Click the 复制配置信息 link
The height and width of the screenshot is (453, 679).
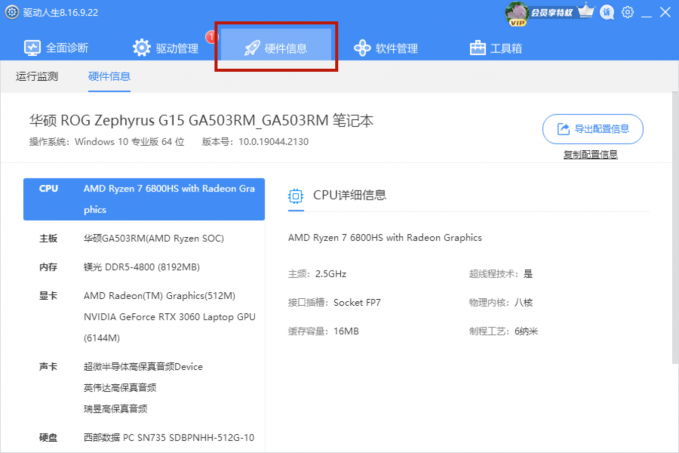pos(590,155)
